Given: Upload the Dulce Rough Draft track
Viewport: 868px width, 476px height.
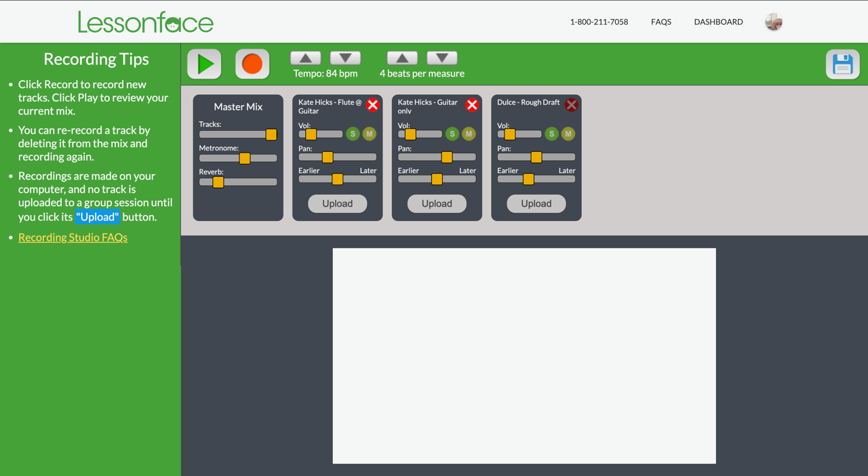Looking at the screenshot, I should (x=536, y=203).
